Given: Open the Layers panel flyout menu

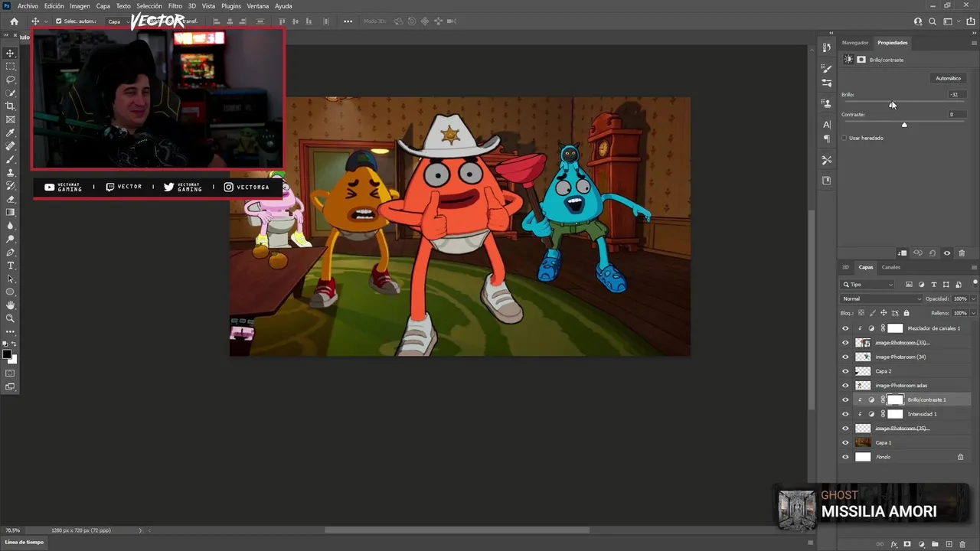Looking at the screenshot, I should (974, 267).
